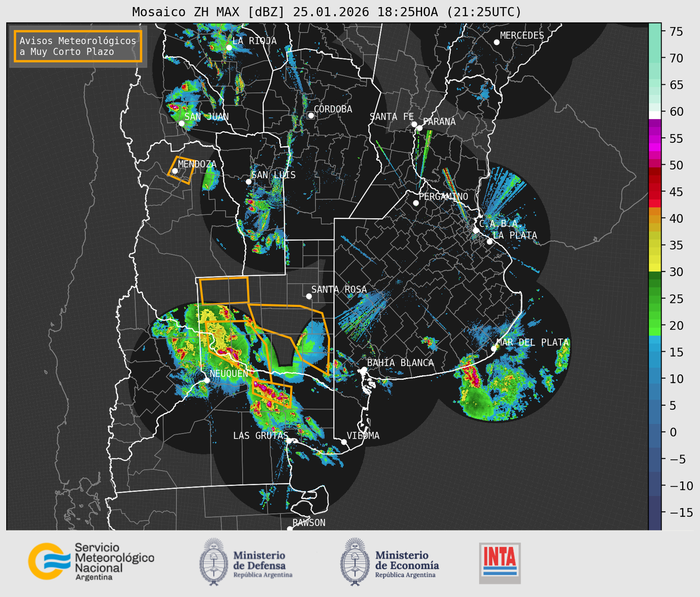Click the LAS GRUTAS city label
This screenshot has height=597, width=700.
[261, 436]
